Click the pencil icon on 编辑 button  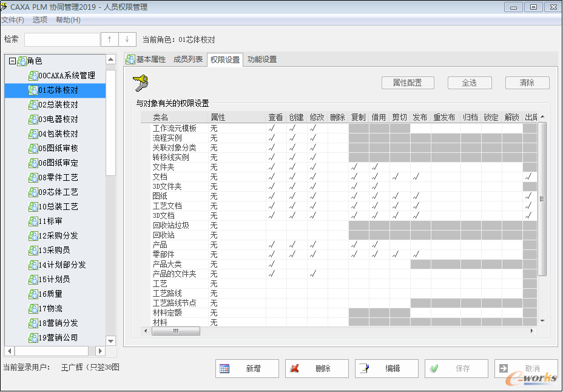365,368
